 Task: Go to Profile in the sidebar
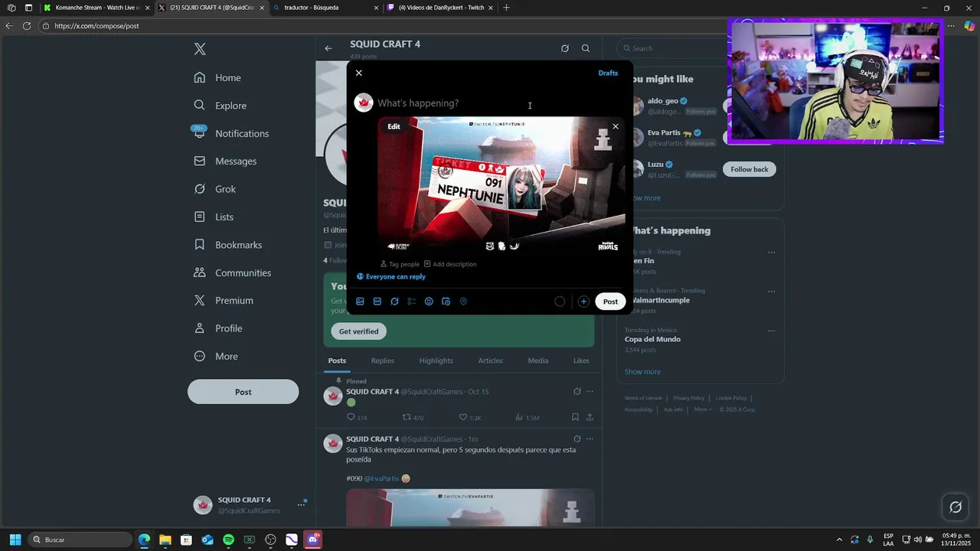point(218,328)
